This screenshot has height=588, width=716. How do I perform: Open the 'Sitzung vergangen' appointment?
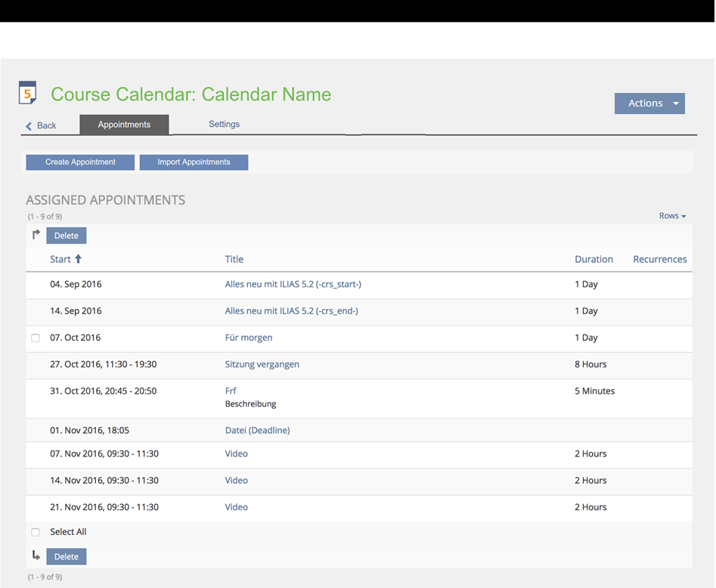click(x=262, y=364)
